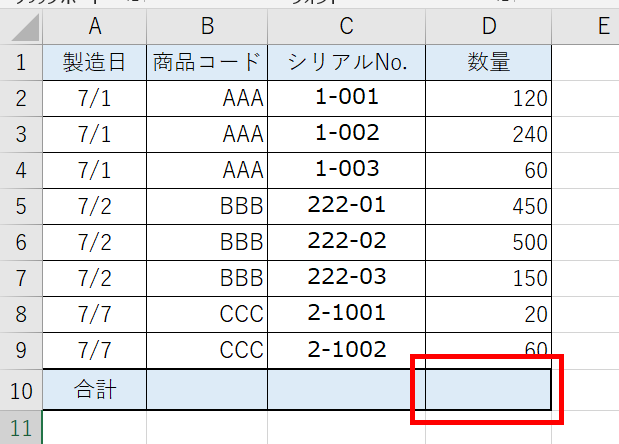
Task: Select the 1-002 serial cell
Action: click(347, 134)
